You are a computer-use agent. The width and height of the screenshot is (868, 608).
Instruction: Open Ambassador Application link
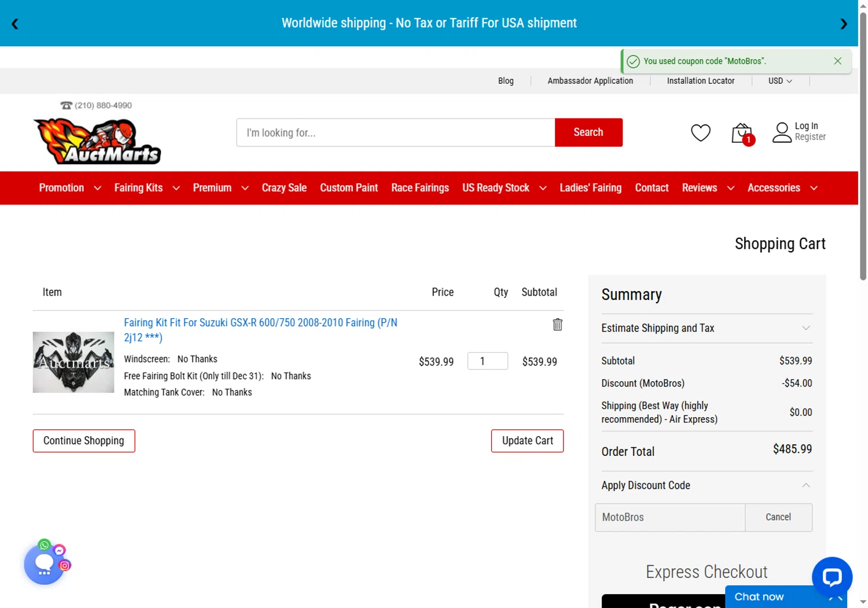pos(590,81)
